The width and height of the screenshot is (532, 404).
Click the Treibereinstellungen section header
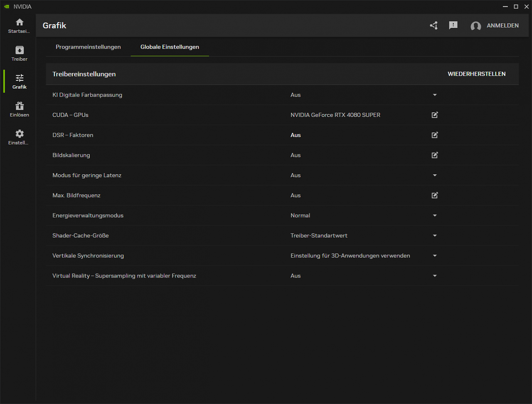click(84, 74)
